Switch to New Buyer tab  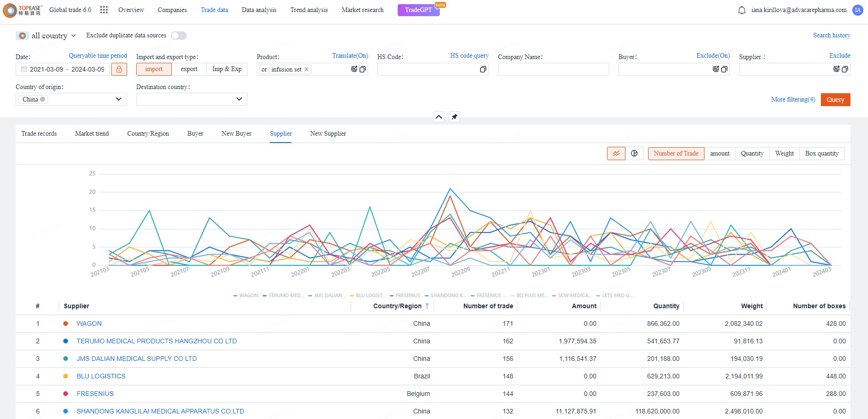click(x=237, y=133)
